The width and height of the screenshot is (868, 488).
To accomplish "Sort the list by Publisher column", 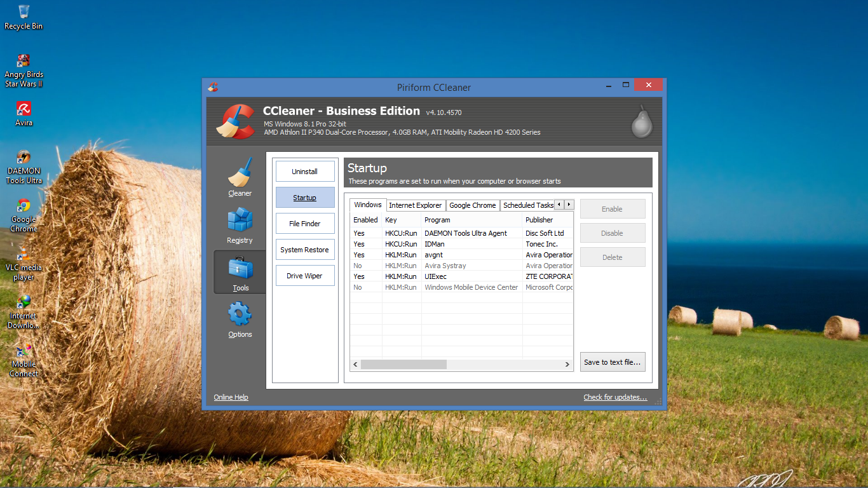I will [548, 220].
